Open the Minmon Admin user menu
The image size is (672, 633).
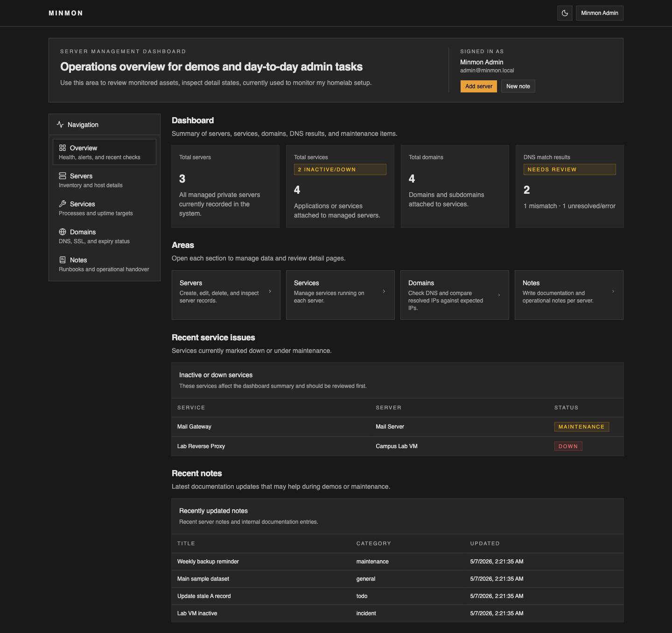point(600,13)
